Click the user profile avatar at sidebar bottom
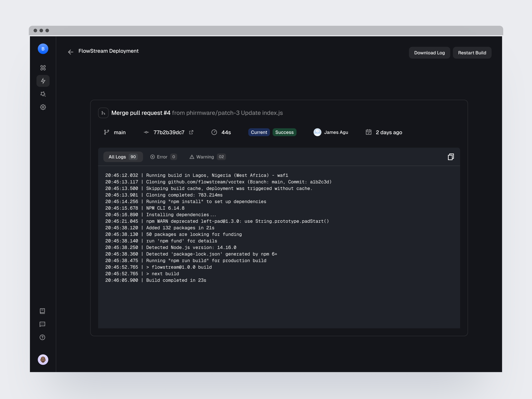 click(43, 360)
